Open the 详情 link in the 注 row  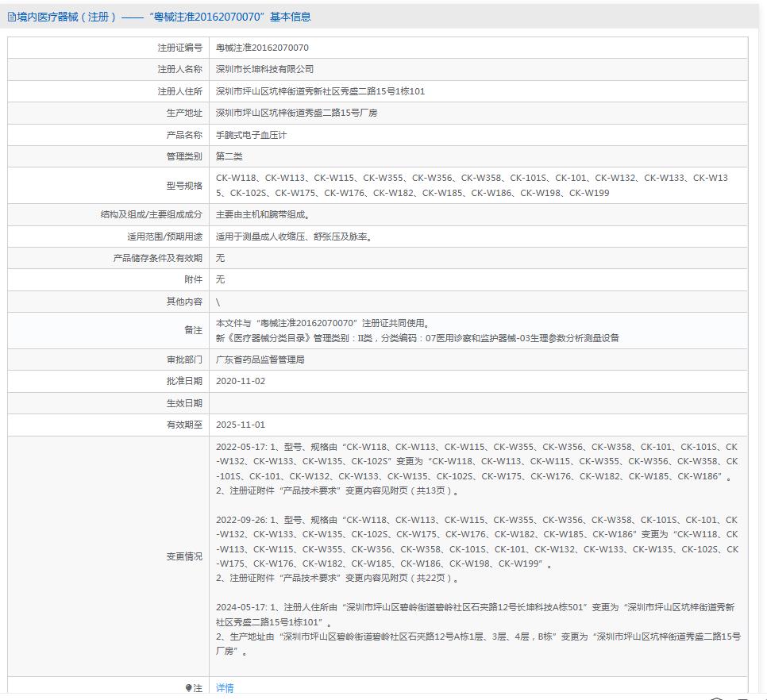[x=225, y=688]
